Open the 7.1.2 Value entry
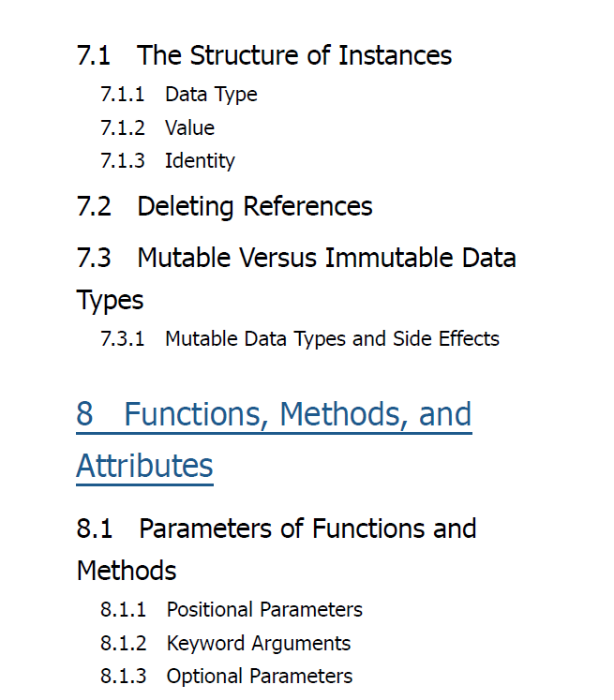Screen dimensions: 614x700 pos(157,127)
